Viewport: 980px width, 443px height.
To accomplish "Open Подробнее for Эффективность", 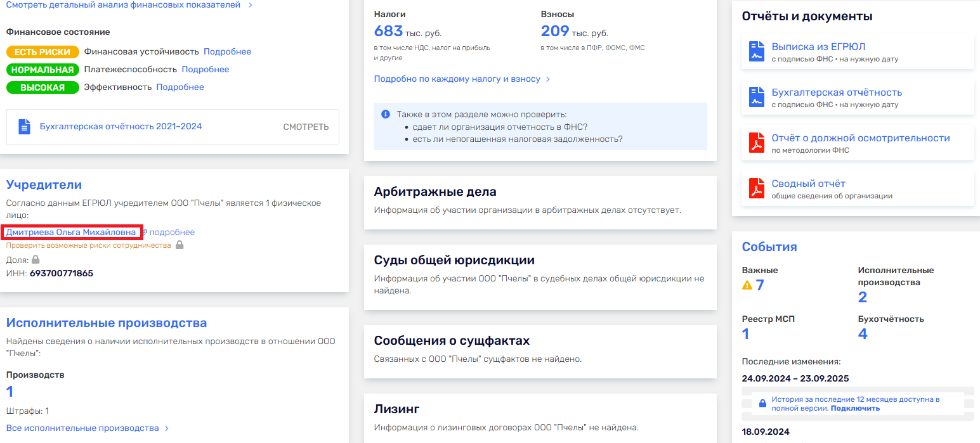I will 180,87.
